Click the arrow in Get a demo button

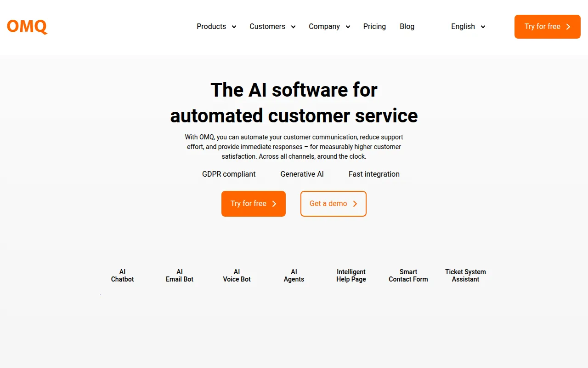coord(355,204)
